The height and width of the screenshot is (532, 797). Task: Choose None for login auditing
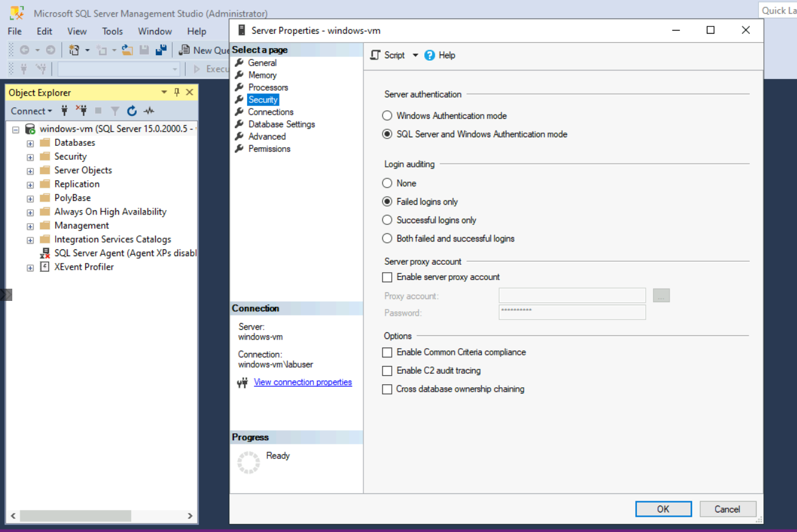pyautogui.click(x=387, y=183)
